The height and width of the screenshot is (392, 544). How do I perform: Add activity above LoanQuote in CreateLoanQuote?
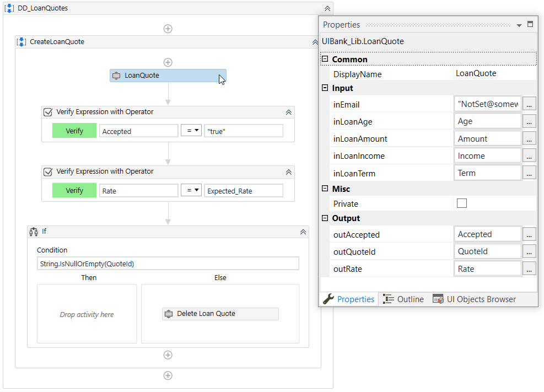(x=168, y=62)
